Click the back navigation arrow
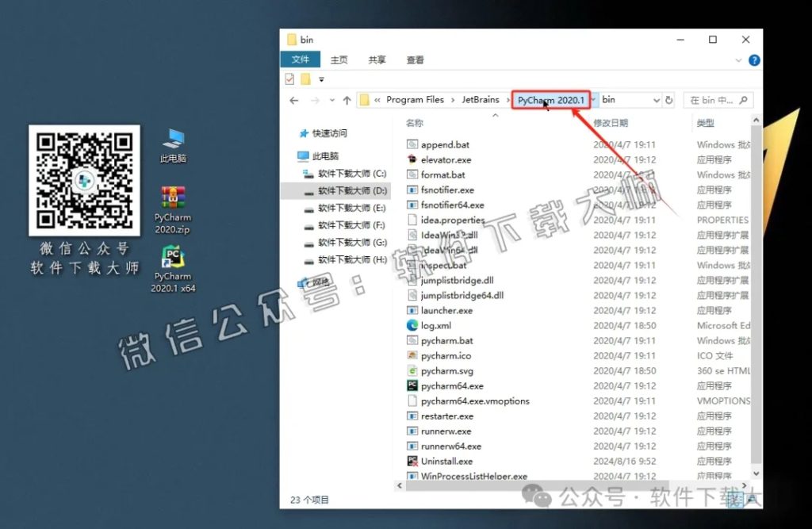The width and height of the screenshot is (812, 529). pyautogui.click(x=293, y=102)
